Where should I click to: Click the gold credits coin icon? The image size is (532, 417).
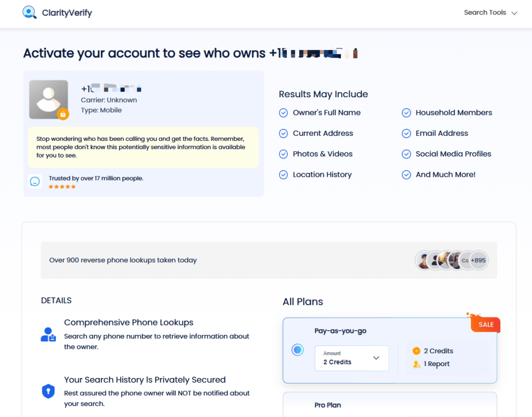(x=416, y=351)
